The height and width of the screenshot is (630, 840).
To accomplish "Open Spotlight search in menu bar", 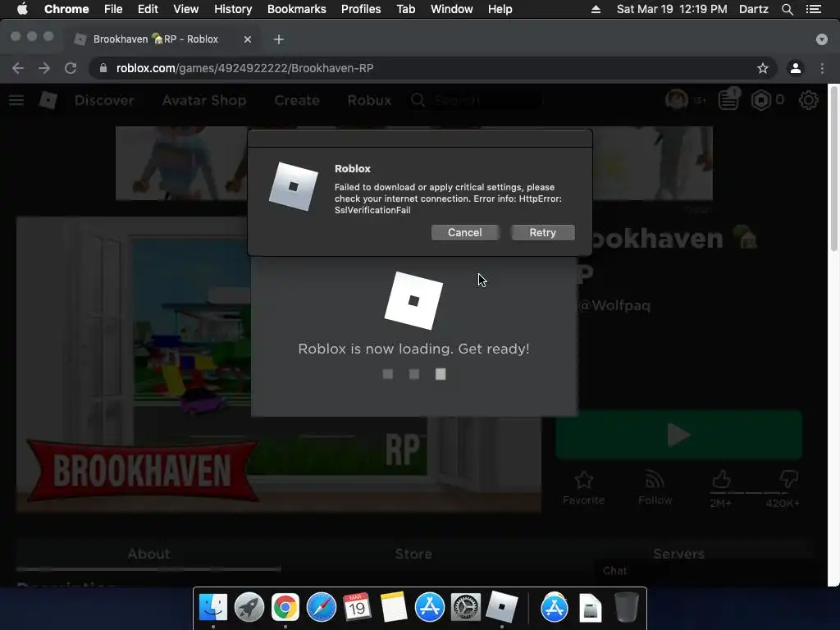I will (787, 9).
